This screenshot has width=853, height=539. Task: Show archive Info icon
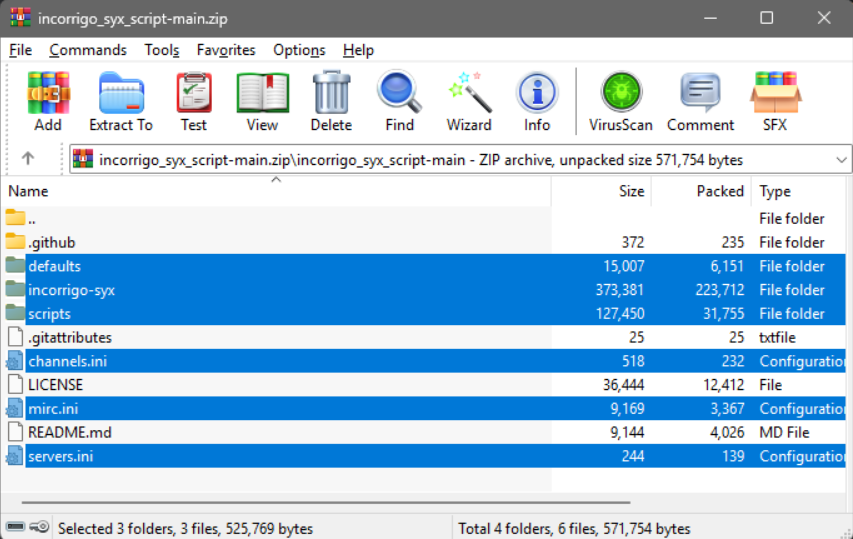click(x=537, y=92)
